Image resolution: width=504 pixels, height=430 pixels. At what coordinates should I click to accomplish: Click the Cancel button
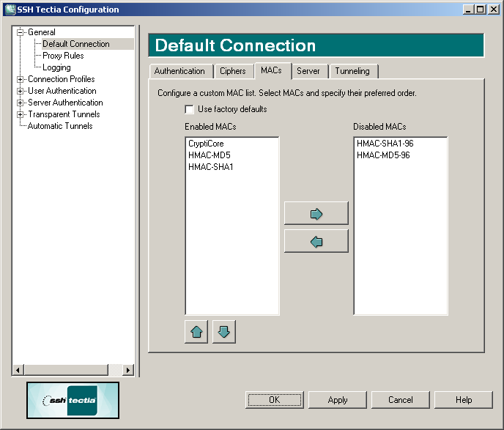(x=400, y=400)
